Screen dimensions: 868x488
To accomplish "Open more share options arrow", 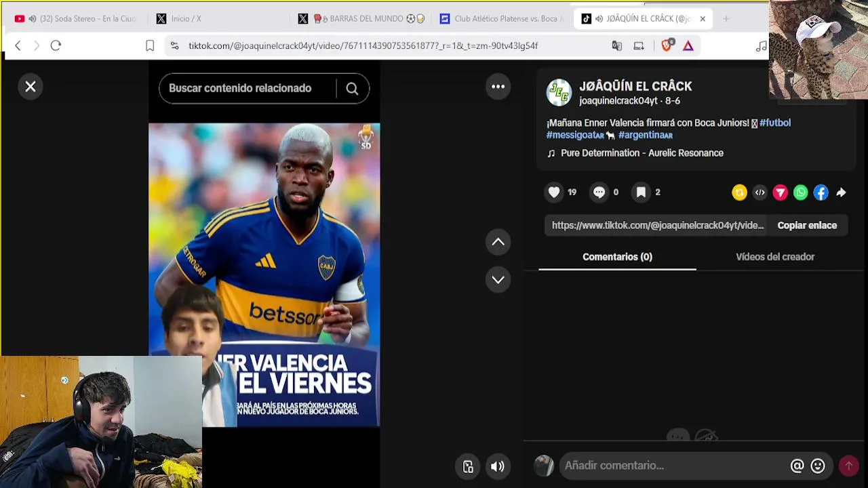I will point(841,193).
